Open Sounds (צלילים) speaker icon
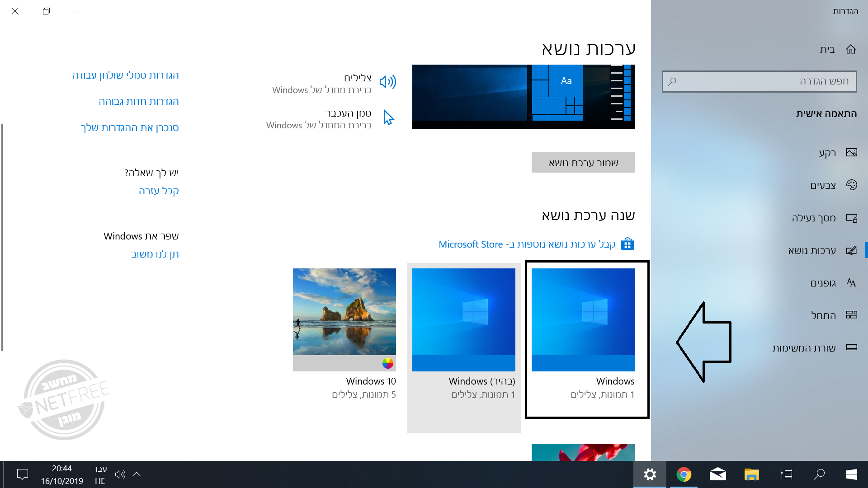Screen dimensions: 868x488 (387, 82)
